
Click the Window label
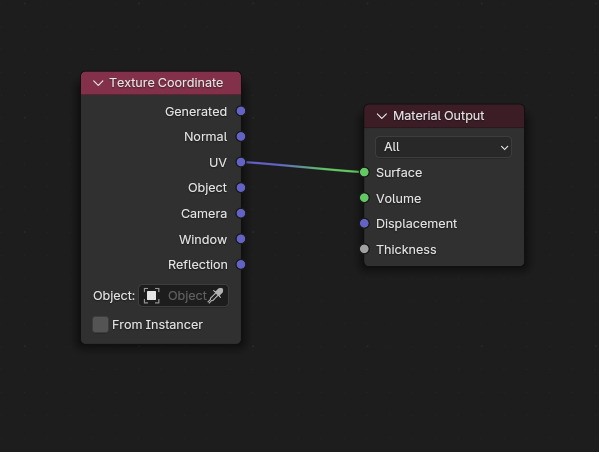[x=203, y=240]
